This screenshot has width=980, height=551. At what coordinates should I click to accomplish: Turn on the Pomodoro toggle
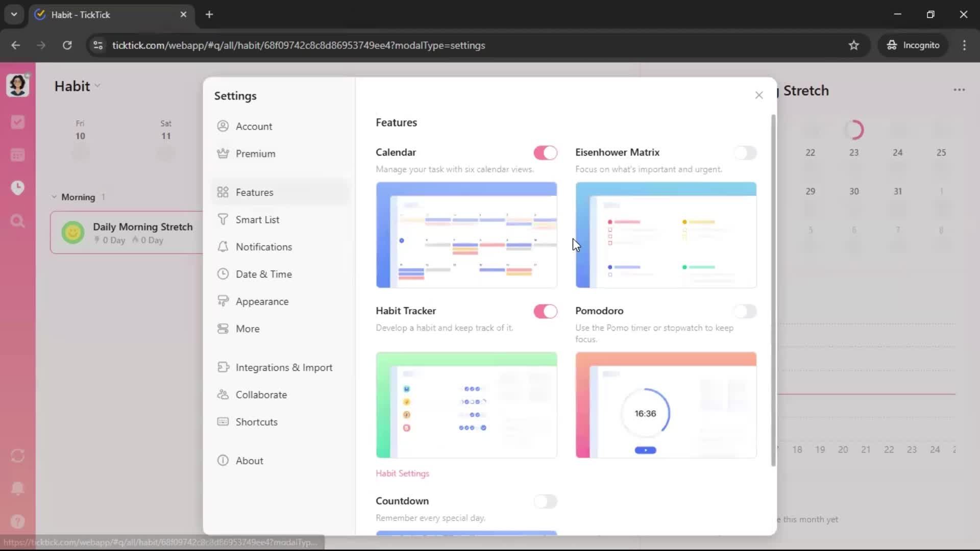745,311
